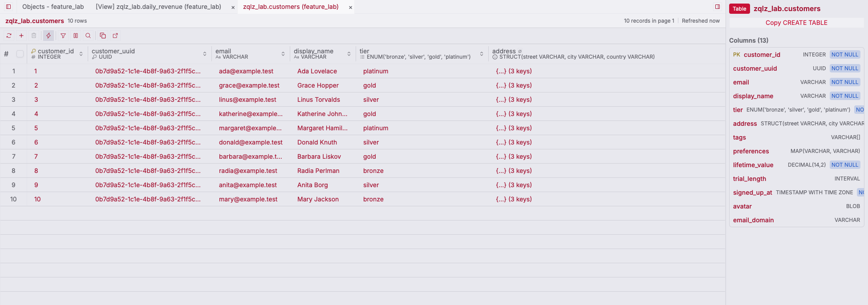Image resolution: width=868 pixels, height=305 pixels.
Task: Click email_domain in the Columns panel
Action: tap(753, 220)
